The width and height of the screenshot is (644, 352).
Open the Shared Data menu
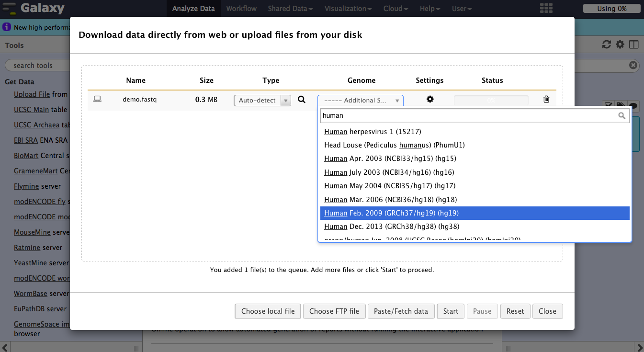click(x=290, y=9)
